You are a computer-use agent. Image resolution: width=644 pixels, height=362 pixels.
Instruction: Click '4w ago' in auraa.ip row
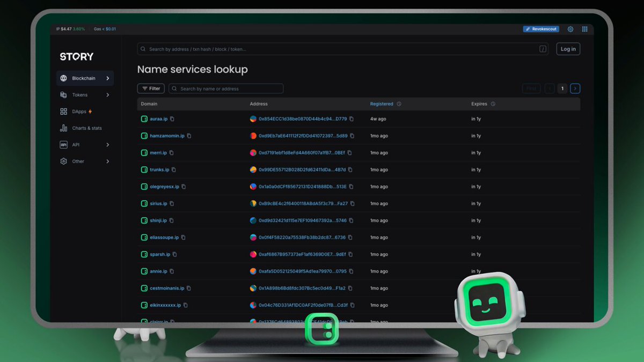pyautogui.click(x=378, y=119)
